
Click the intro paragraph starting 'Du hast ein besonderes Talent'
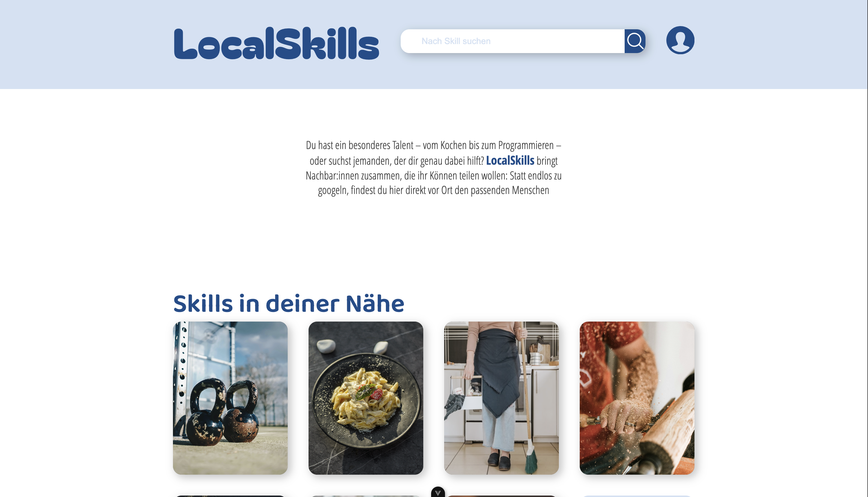coord(433,168)
